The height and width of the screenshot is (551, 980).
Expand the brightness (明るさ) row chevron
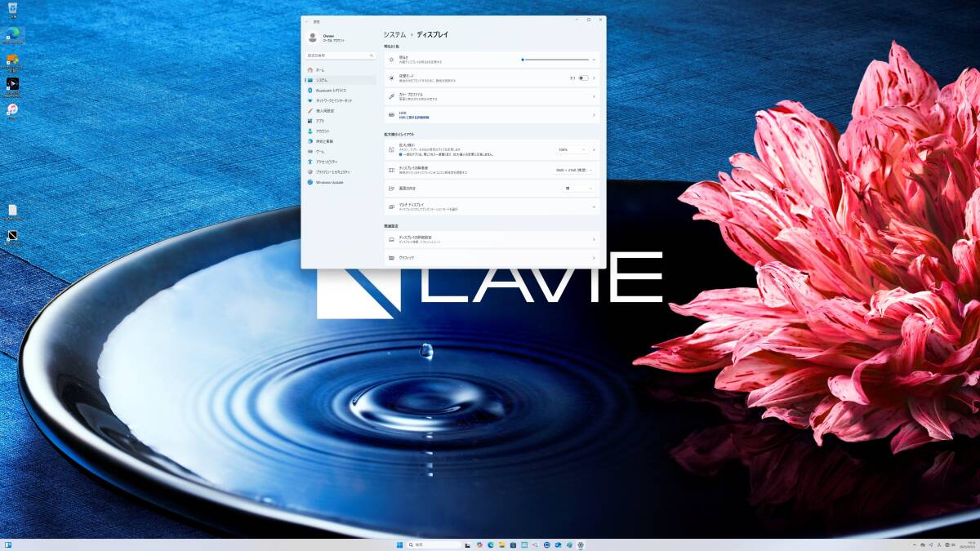594,60
